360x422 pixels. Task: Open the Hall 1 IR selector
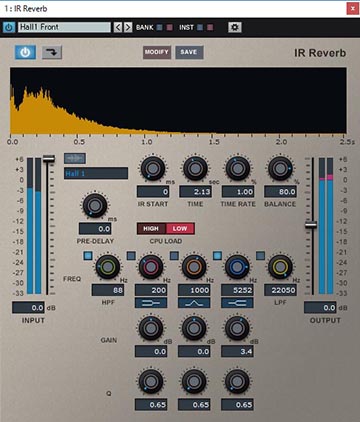96,173
